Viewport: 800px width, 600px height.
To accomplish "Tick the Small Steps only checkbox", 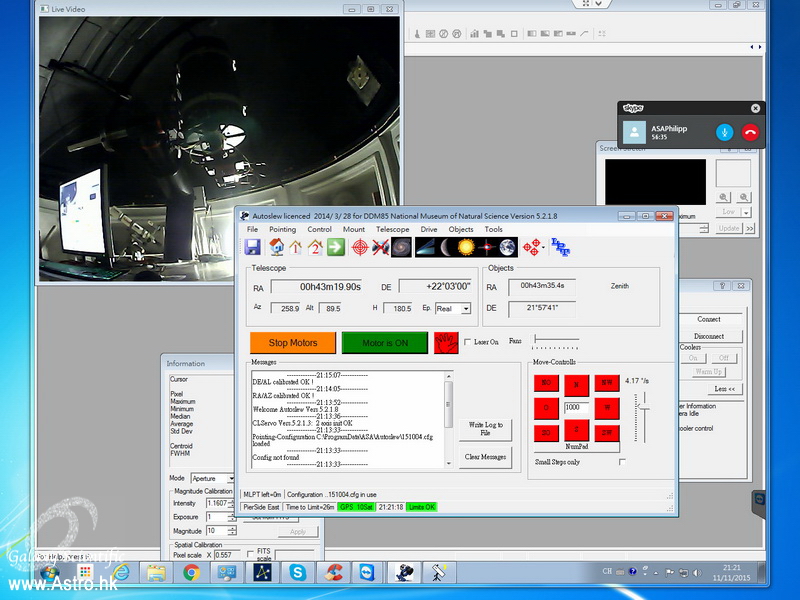I will [622, 462].
